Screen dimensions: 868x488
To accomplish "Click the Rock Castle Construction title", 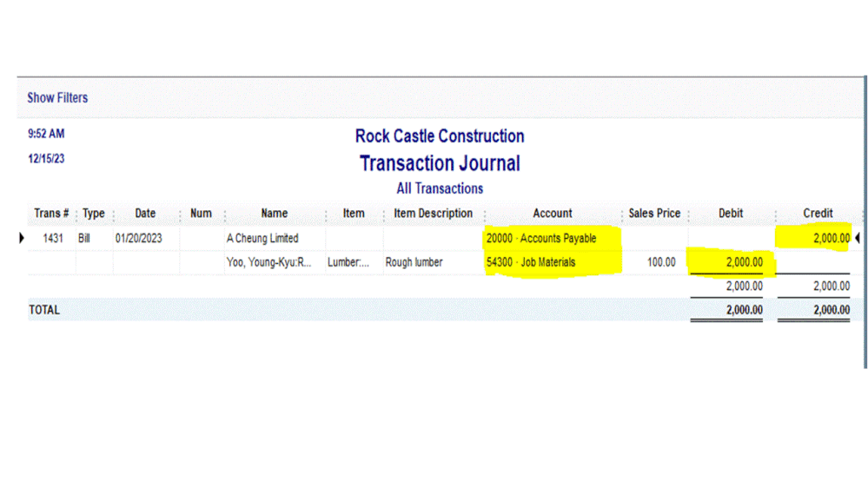I will (440, 136).
